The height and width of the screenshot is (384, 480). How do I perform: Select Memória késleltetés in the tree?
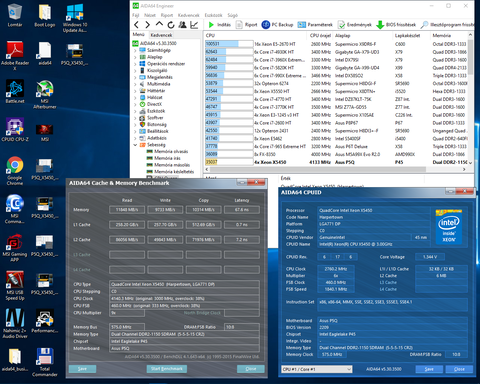(174, 172)
